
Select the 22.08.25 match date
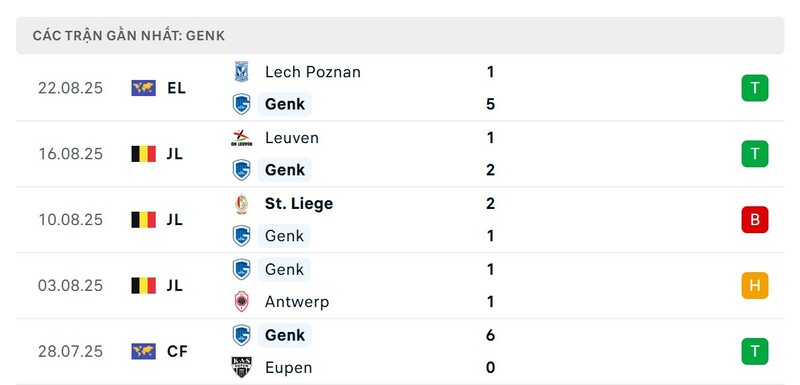pos(70,88)
